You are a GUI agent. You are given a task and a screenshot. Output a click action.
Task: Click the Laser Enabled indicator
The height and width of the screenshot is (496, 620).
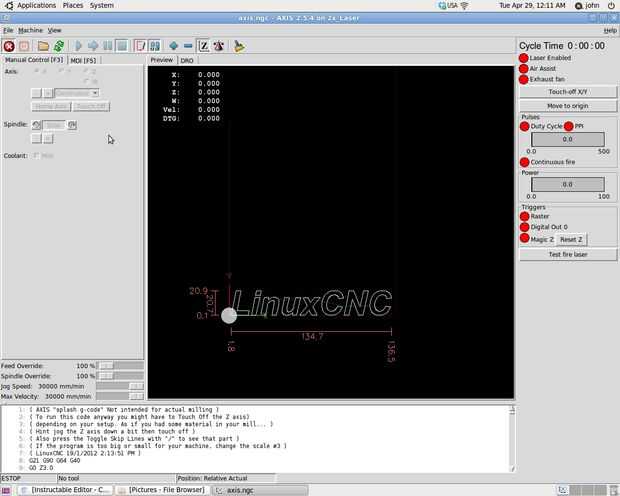pyautogui.click(x=524, y=58)
